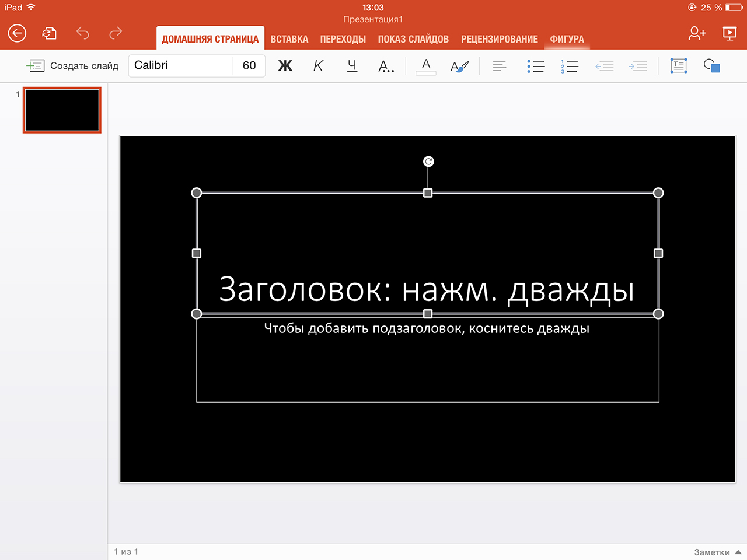Open text styles brush icon
Screen dimensions: 747x560
pyautogui.click(x=460, y=66)
